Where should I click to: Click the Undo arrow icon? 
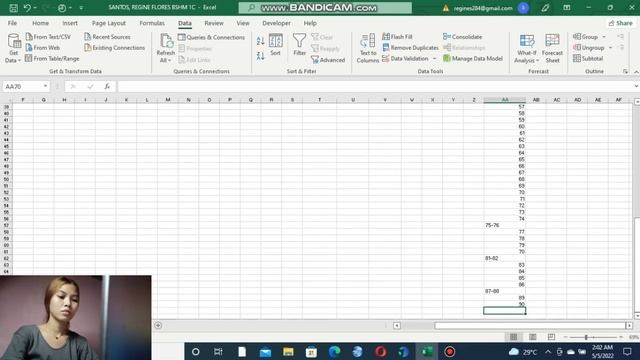[x=27, y=8]
